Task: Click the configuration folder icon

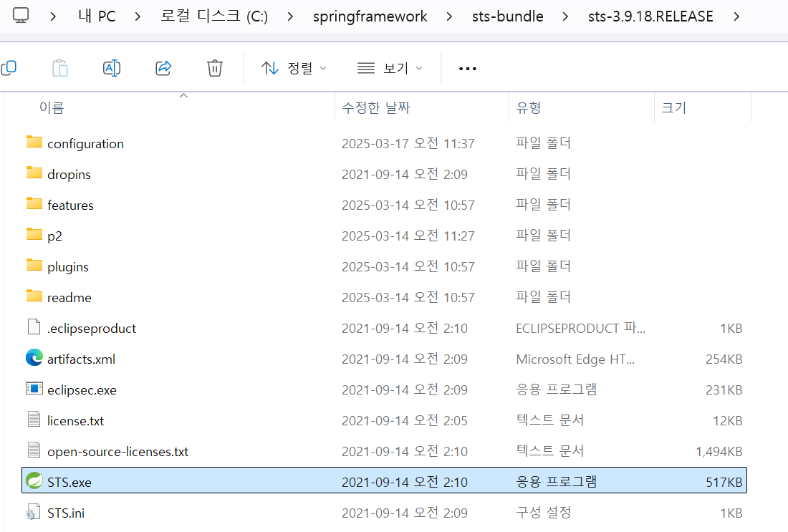Action: 34,142
